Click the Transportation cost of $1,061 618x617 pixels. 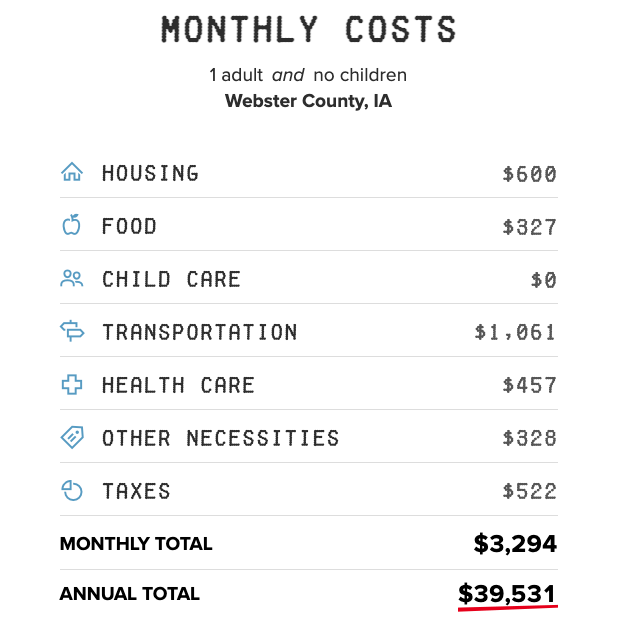[515, 332]
